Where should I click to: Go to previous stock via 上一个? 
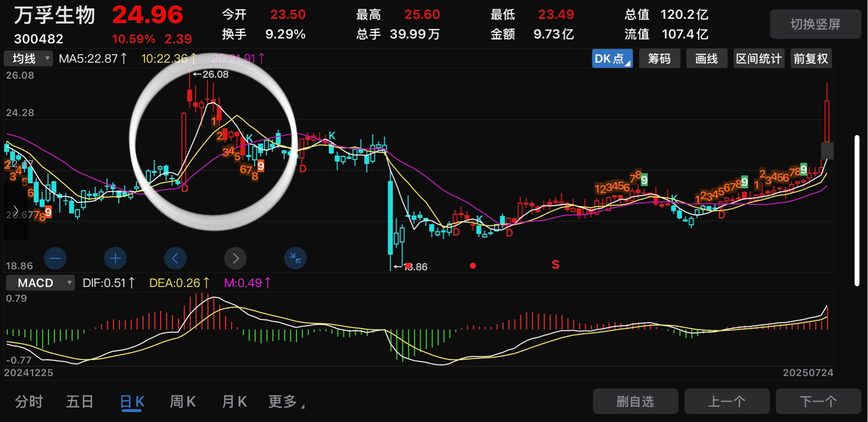(x=727, y=402)
